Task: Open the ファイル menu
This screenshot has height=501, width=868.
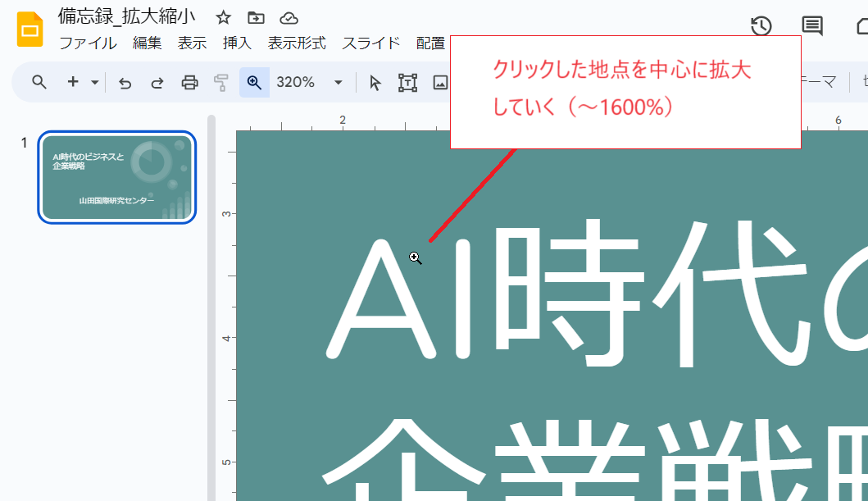Action: click(x=88, y=43)
